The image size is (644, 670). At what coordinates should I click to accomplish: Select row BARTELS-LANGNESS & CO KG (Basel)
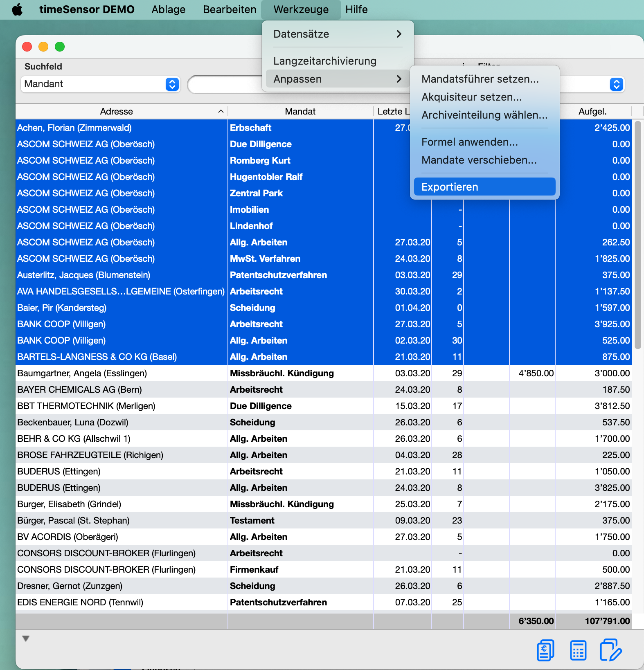pyautogui.click(x=323, y=357)
